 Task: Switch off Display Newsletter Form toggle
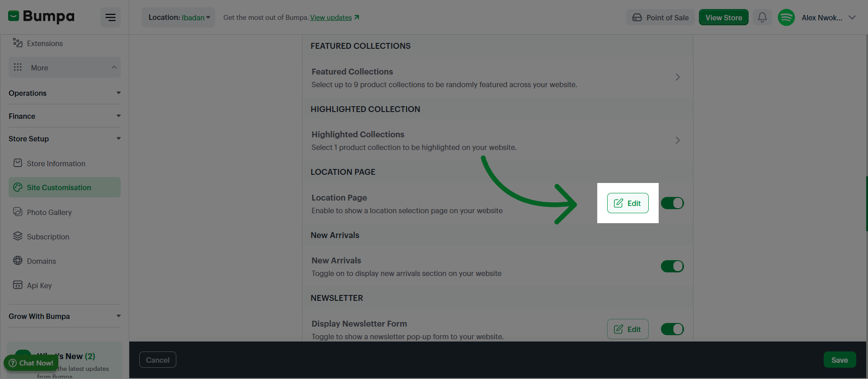(672, 329)
